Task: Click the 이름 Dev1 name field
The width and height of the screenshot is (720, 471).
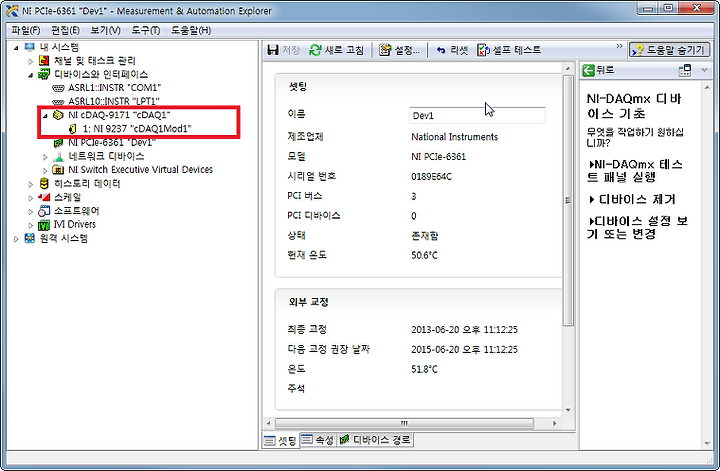Action: click(477, 116)
